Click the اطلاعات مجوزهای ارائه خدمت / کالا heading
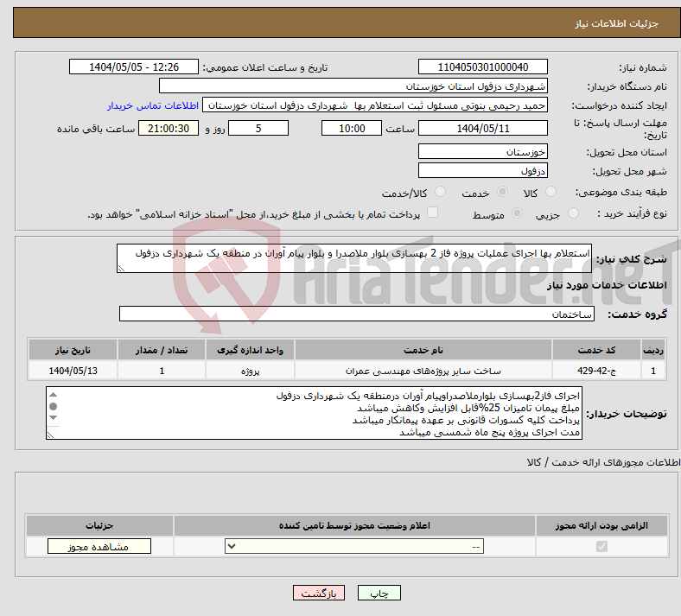This screenshot has width=681, height=616. 604,462
